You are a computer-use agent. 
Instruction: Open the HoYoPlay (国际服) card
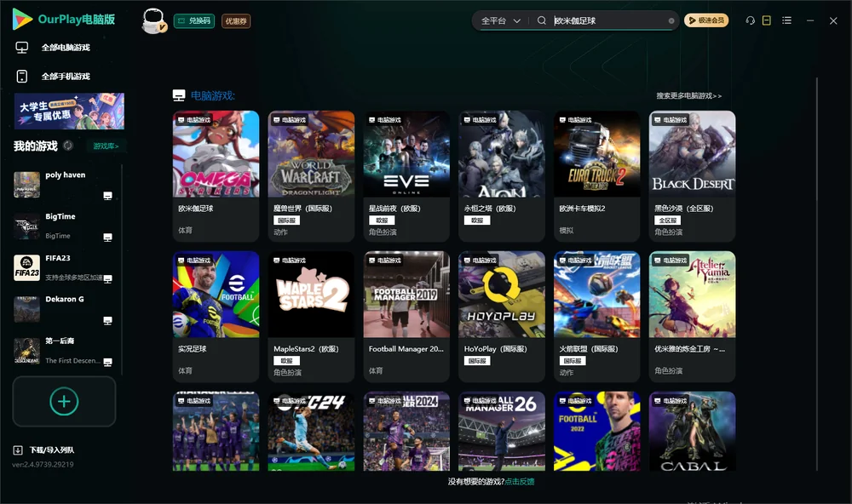click(502, 316)
